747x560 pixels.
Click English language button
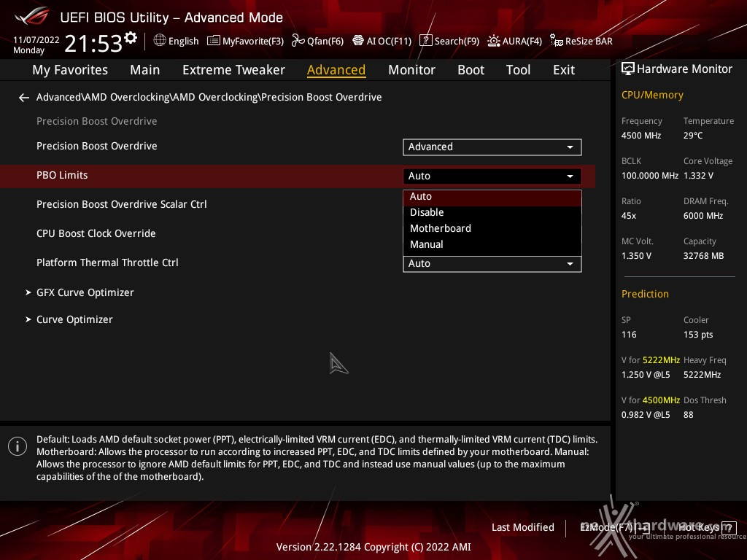pyautogui.click(x=177, y=41)
